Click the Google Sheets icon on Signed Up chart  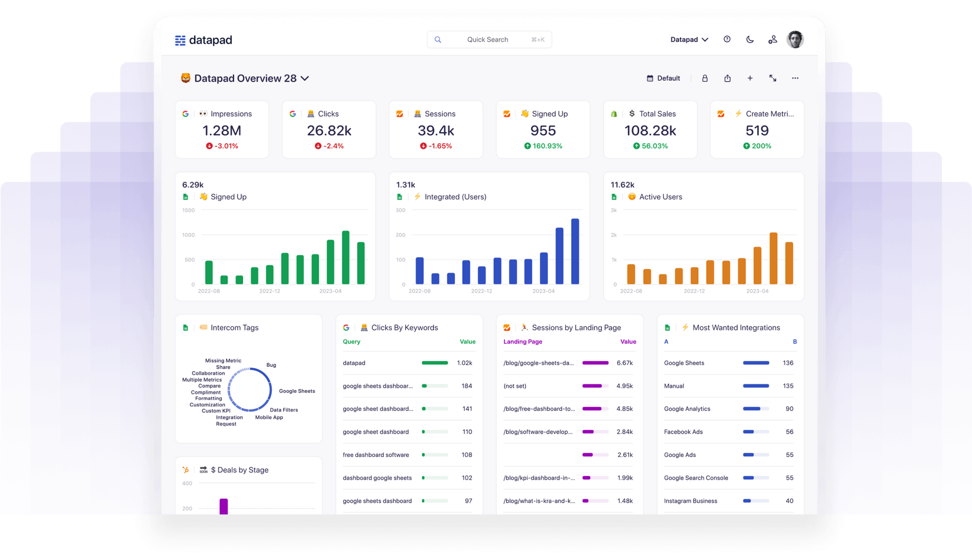pos(186,197)
